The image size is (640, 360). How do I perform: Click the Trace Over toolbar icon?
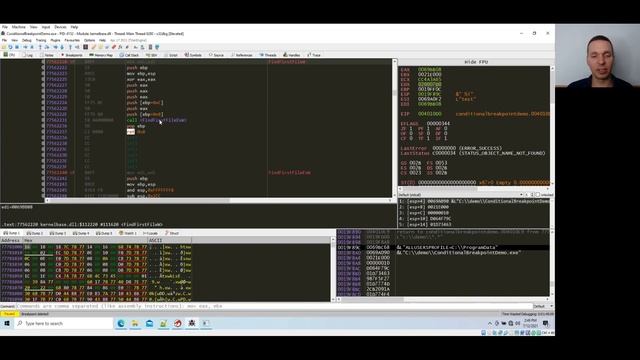tap(62, 47)
